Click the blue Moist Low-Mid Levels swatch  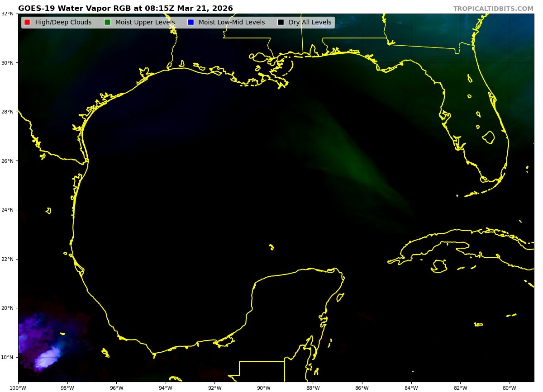click(x=191, y=22)
